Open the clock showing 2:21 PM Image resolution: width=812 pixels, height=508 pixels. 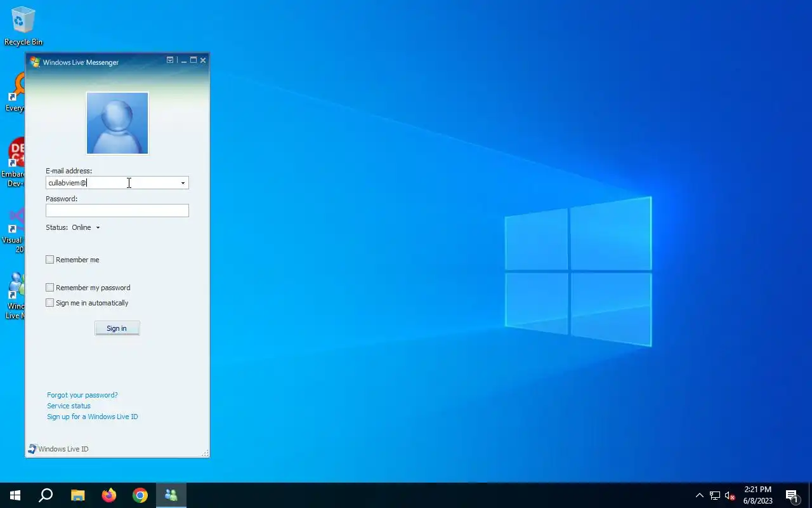point(758,495)
